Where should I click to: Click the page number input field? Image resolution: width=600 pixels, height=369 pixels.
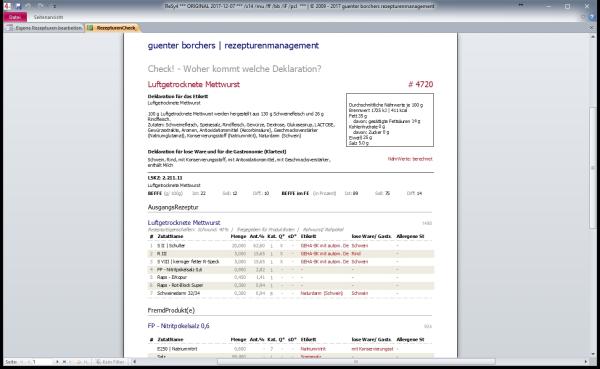coord(42,362)
